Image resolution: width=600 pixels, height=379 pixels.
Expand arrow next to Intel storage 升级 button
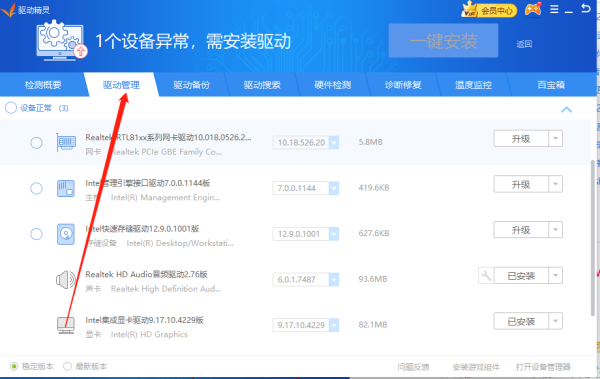click(555, 230)
